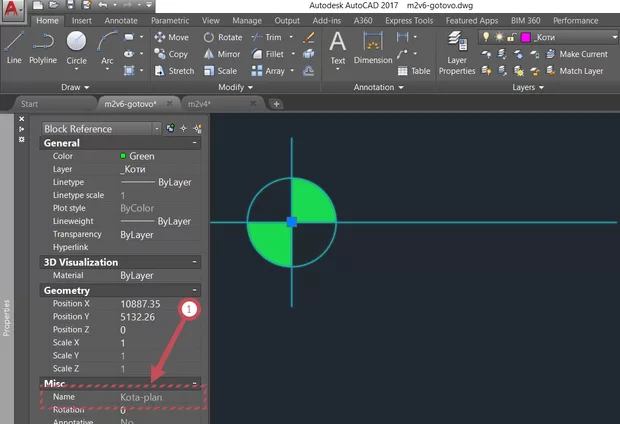This screenshot has width=620, height=424.
Task: Collapse the General properties section
Action: (193, 143)
